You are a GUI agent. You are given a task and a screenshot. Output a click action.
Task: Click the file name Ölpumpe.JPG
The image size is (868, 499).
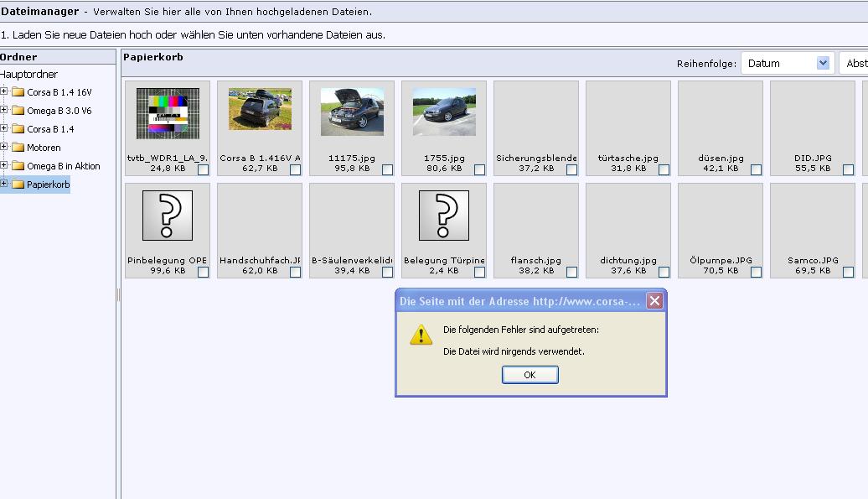coord(721,260)
